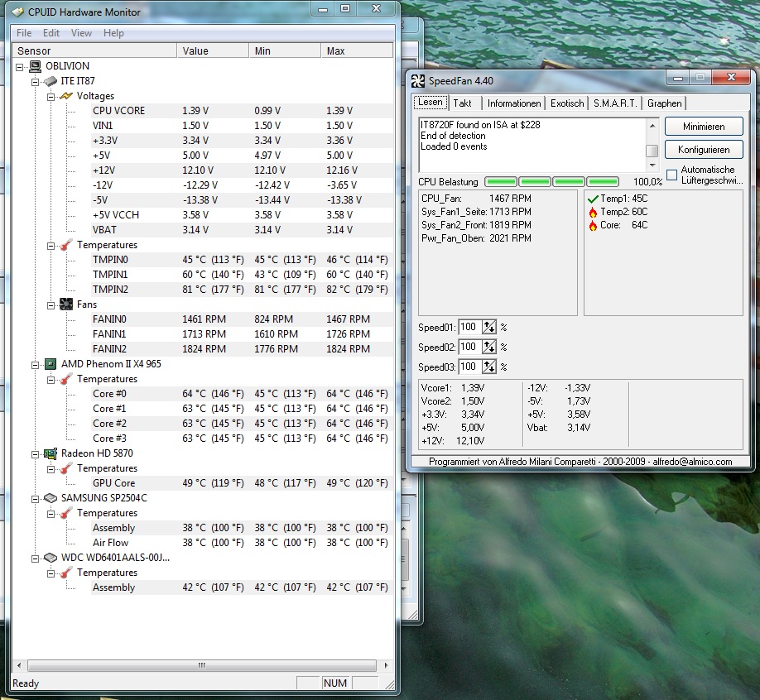760x700 pixels.
Task: Collapse the Fans branch
Action: tap(51, 305)
